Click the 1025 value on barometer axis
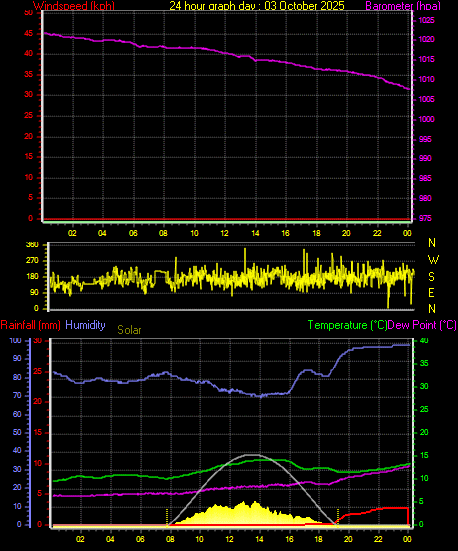Screen dimensions: 458x551 click(x=426, y=21)
